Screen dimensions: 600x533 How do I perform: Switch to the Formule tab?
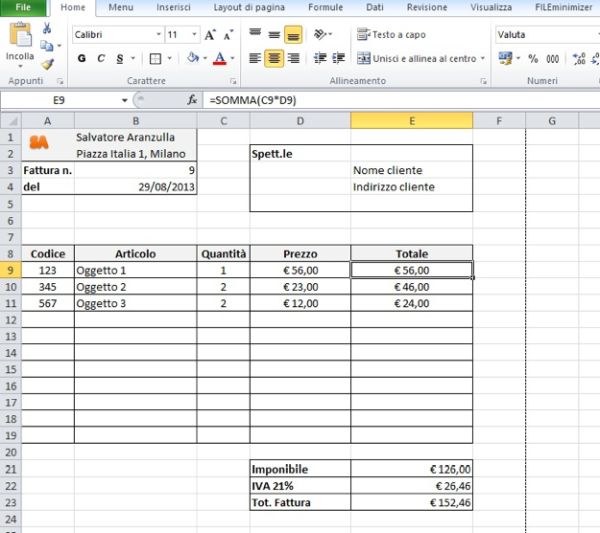tap(325, 7)
